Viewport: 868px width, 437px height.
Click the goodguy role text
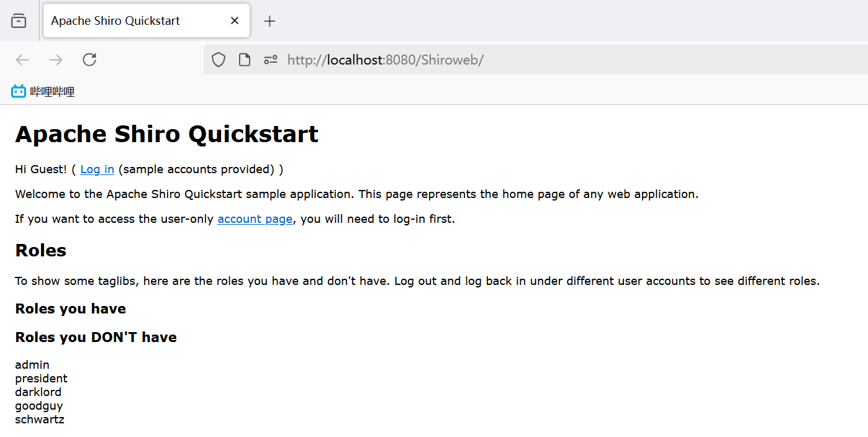[x=39, y=406]
